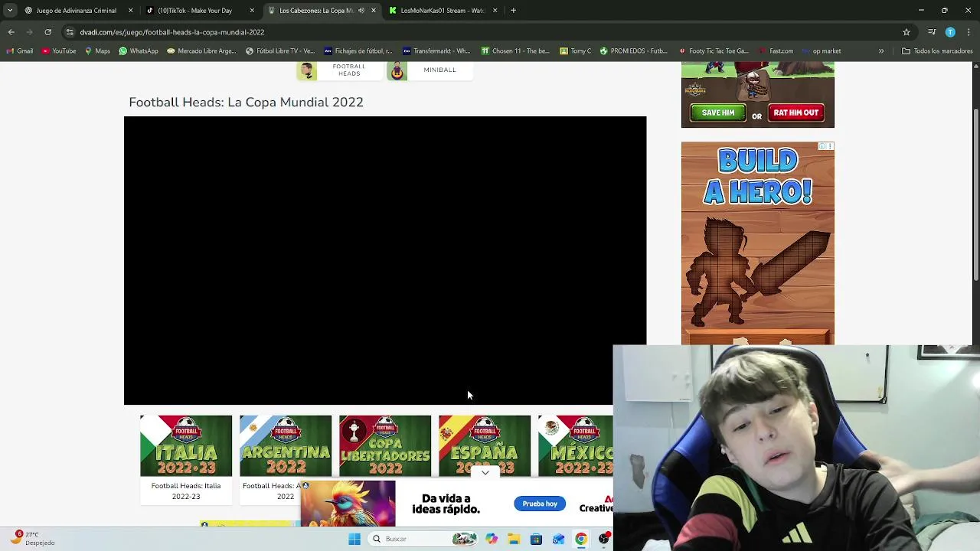Open the media control icon in the toolbar
Viewport: 980px width, 551px height.
click(932, 32)
